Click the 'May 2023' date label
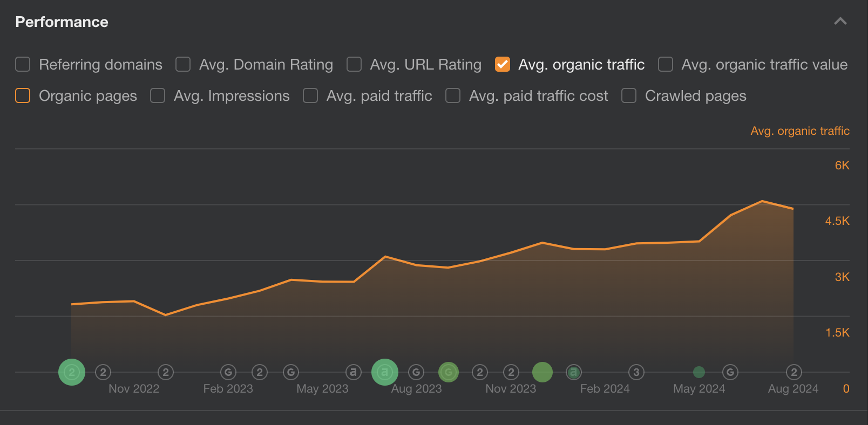 [x=322, y=389]
